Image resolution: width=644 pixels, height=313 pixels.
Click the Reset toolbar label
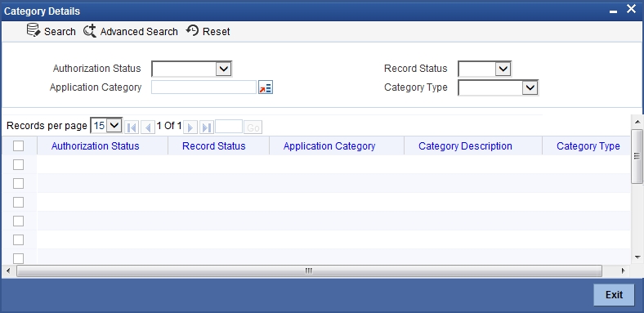point(217,32)
